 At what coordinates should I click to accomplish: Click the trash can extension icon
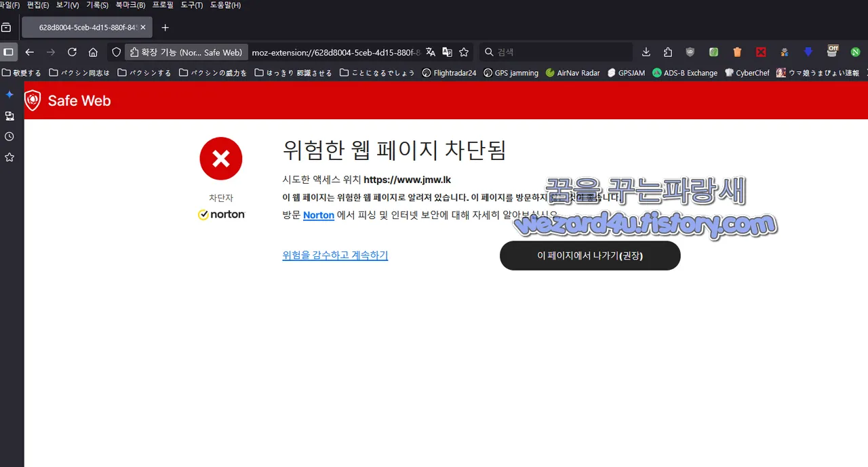[x=737, y=52]
